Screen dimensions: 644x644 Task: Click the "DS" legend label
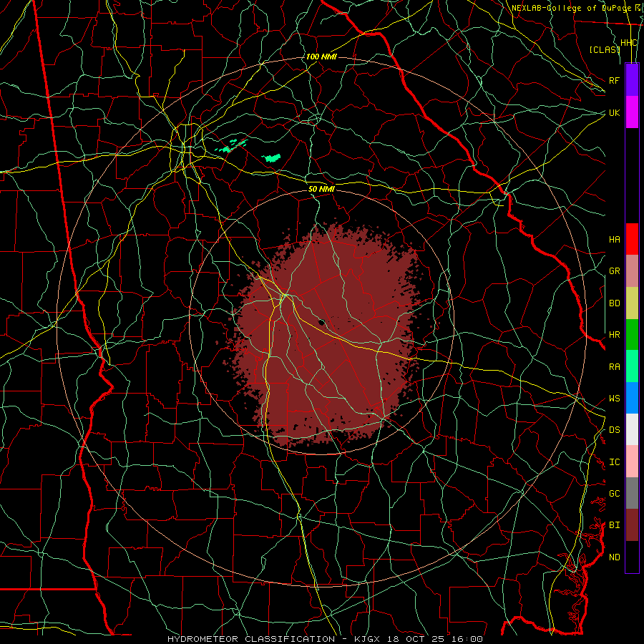(x=614, y=430)
